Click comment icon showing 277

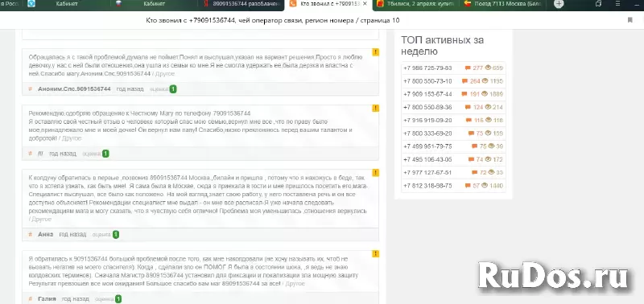468,68
